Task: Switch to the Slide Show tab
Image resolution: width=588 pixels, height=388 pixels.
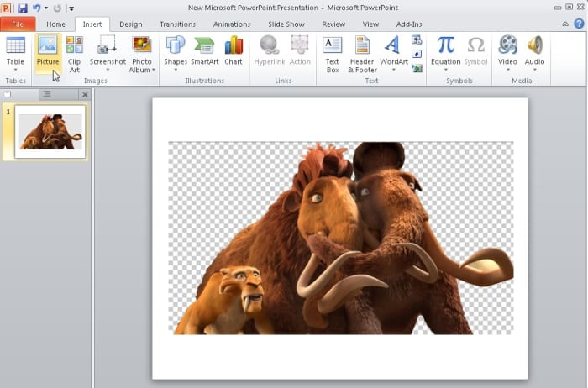Action: (x=286, y=24)
